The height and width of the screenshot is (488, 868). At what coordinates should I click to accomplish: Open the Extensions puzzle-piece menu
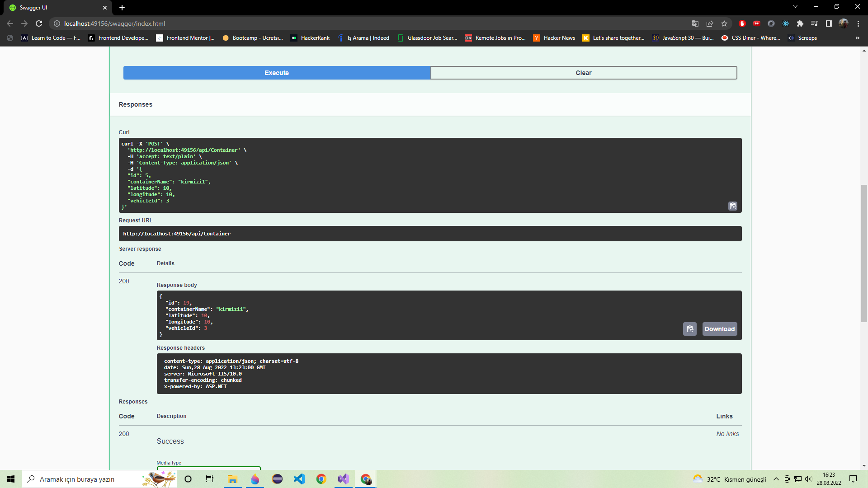click(x=801, y=23)
